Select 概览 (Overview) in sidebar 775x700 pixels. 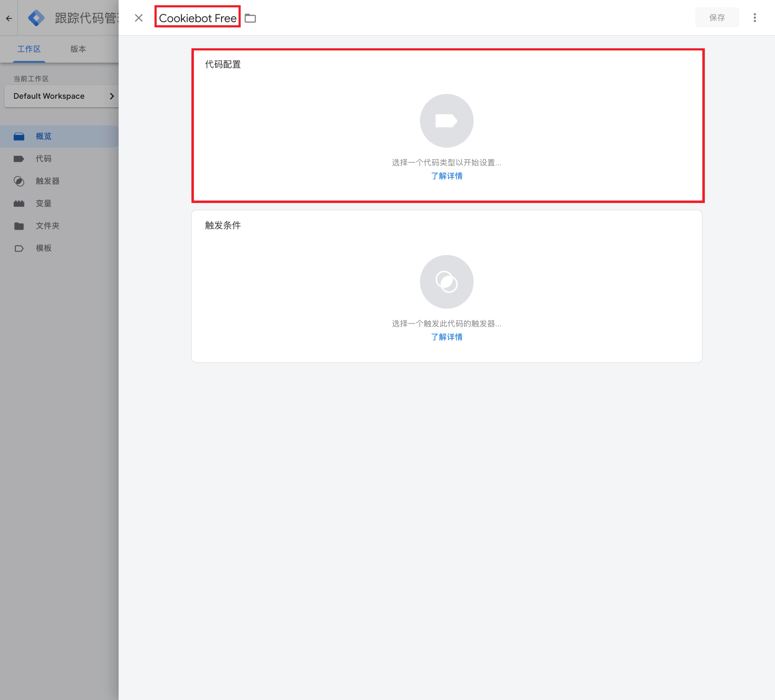click(x=43, y=136)
